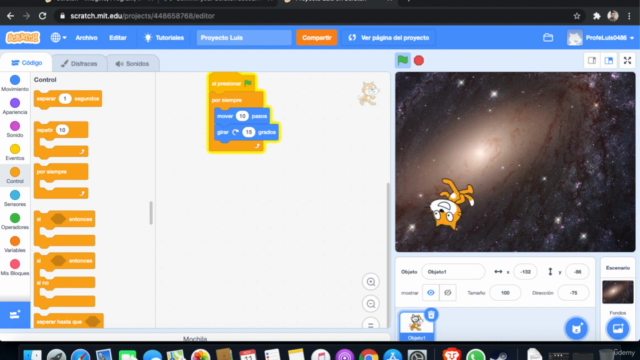Edit the Tamaño size field
Image resolution: width=640 pixels, height=360 pixels.
point(505,293)
